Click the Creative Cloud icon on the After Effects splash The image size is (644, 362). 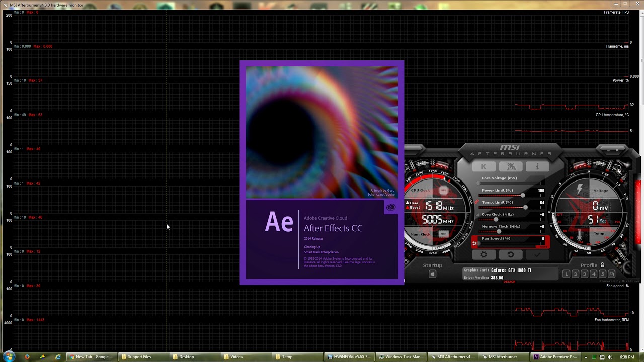tap(391, 207)
